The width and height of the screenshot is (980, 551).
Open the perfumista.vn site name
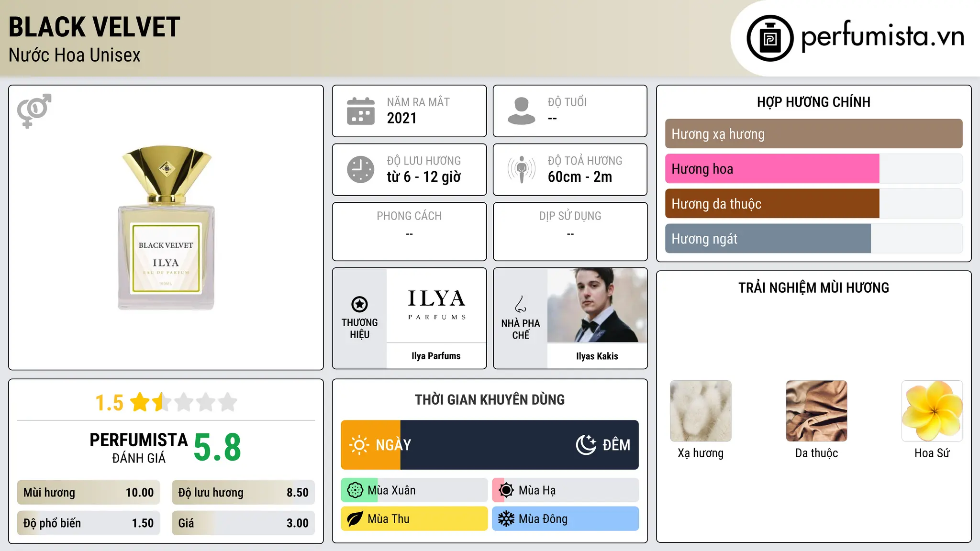pos(882,36)
